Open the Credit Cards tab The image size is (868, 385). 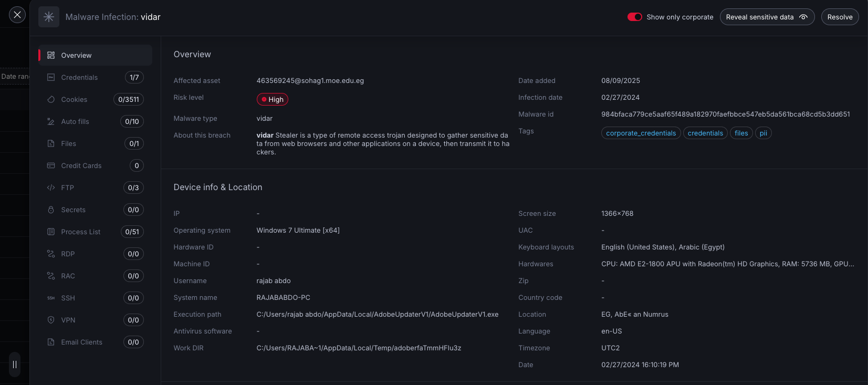click(x=96, y=165)
